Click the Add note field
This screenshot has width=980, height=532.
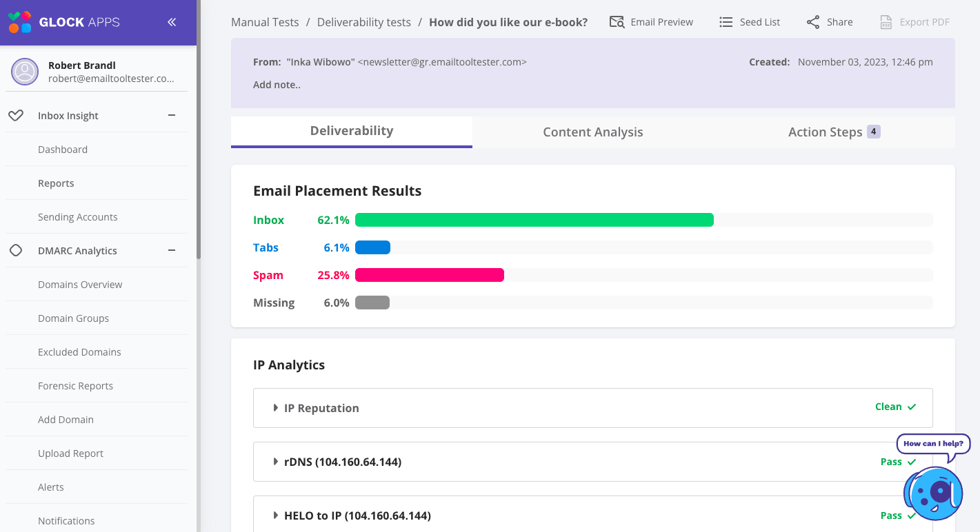[x=277, y=85]
